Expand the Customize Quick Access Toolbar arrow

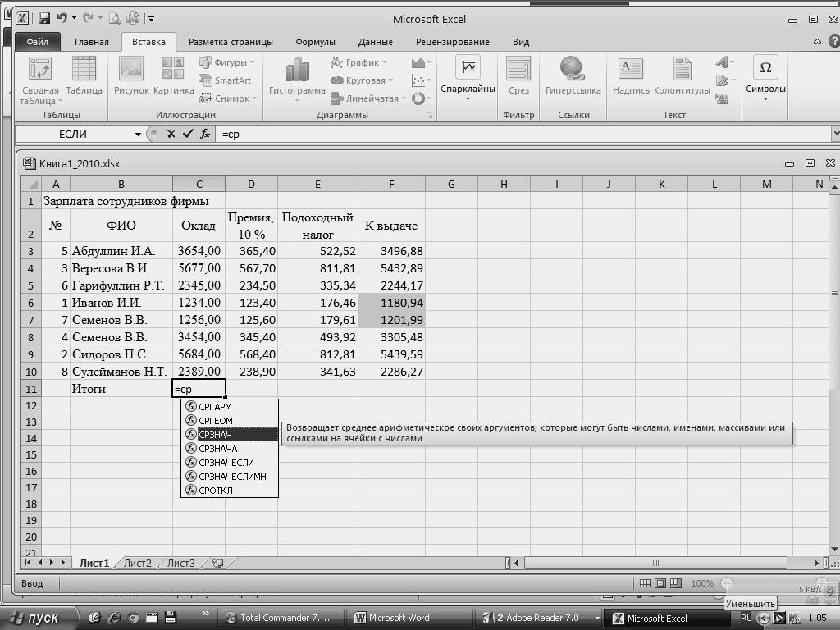point(152,19)
